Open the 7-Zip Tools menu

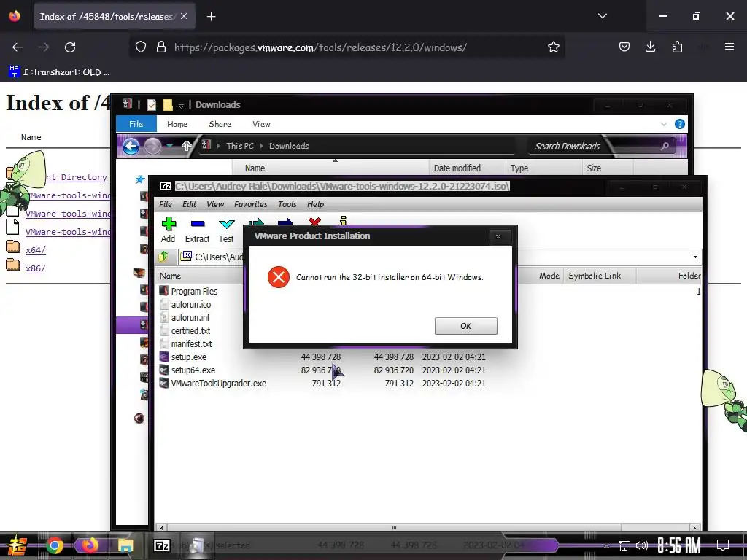(x=287, y=204)
